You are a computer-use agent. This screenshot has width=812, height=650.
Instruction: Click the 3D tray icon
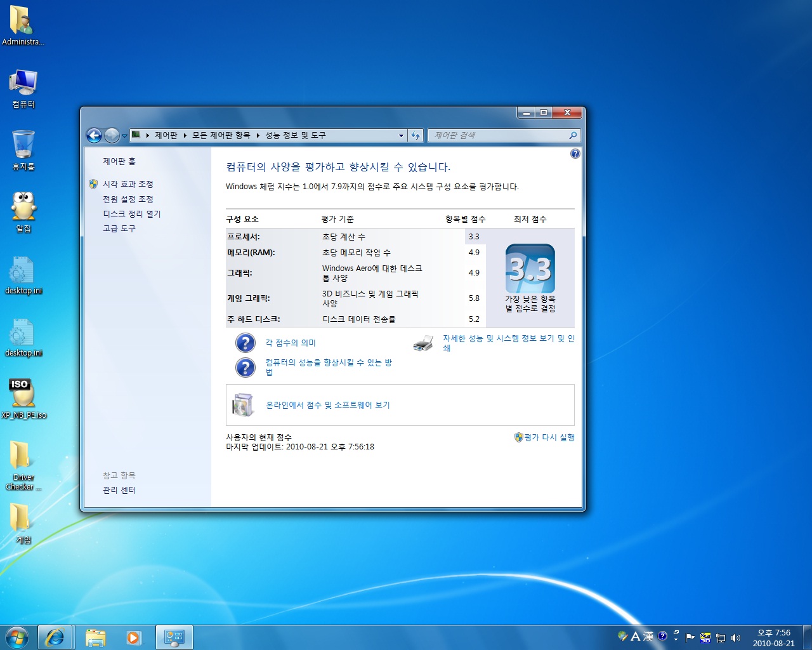tap(705, 637)
